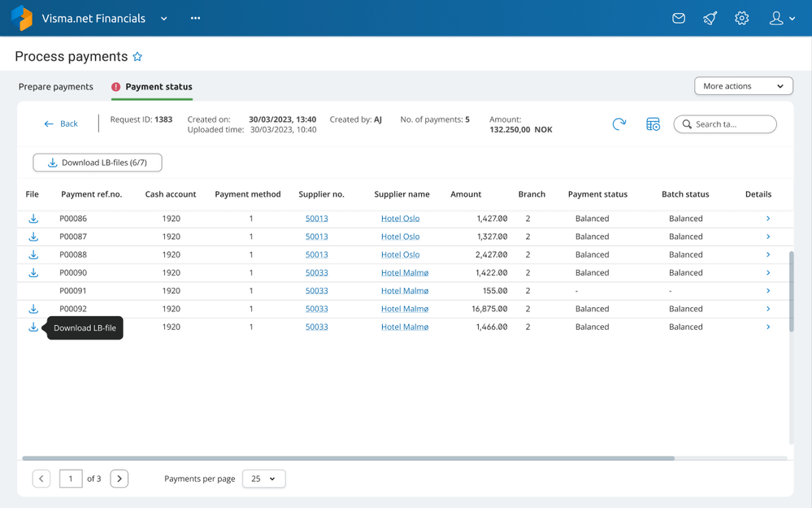The width and height of the screenshot is (812, 508).
Task: Click the Payment method column header
Action: pyautogui.click(x=248, y=194)
